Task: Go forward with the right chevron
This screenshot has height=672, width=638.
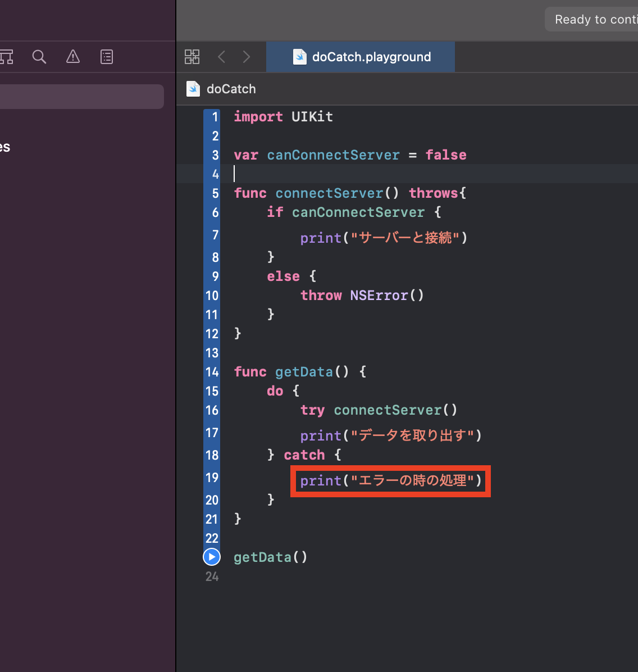Action: tap(247, 57)
